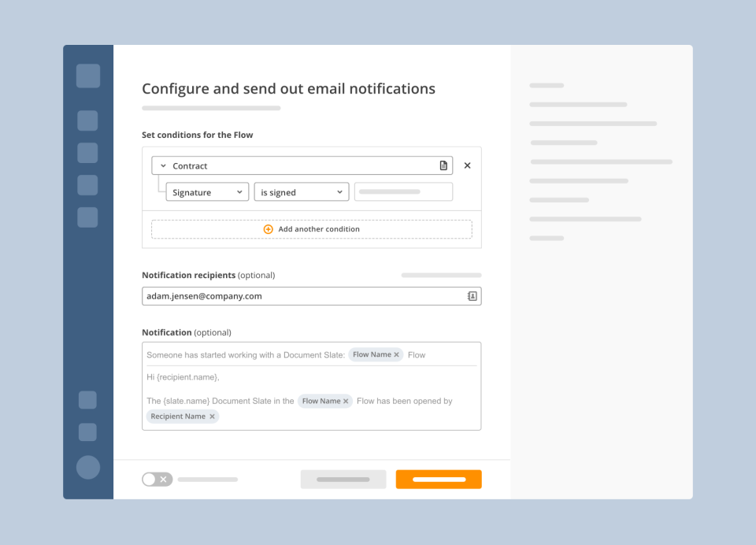The height and width of the screenshot is (545, 756).
Task: Select the top sidebar navigation icon
Action: (87, 76)
